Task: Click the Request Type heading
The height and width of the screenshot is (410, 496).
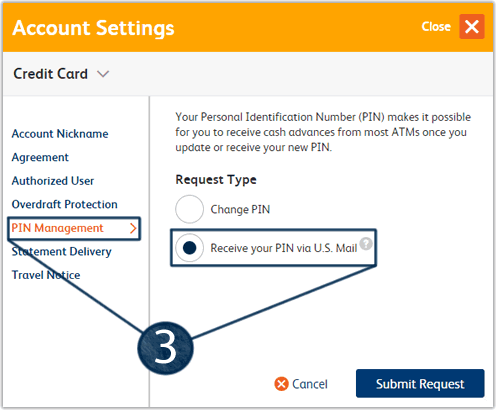Action: pos(216,180)
